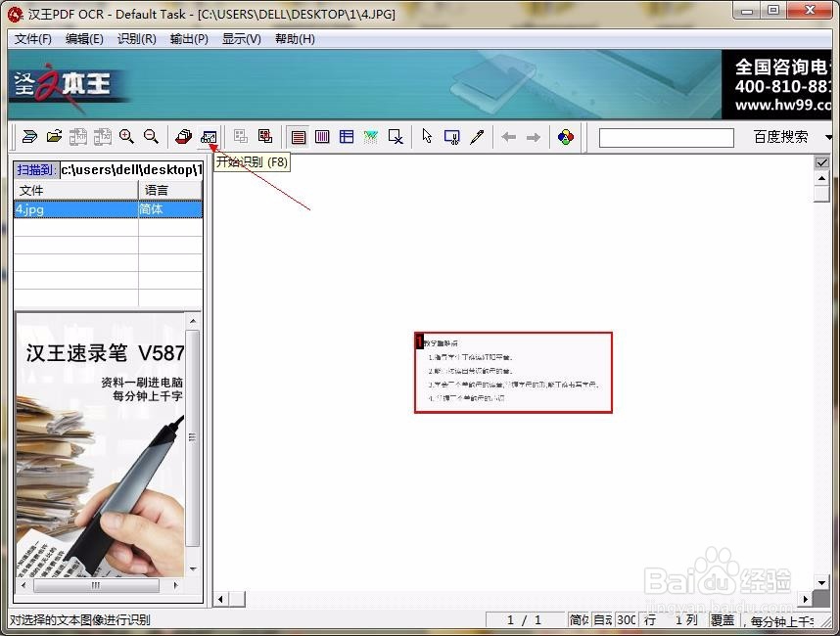Click the red layout analysis icon
The height and width of the screenshot is (636, 840).
184,137
